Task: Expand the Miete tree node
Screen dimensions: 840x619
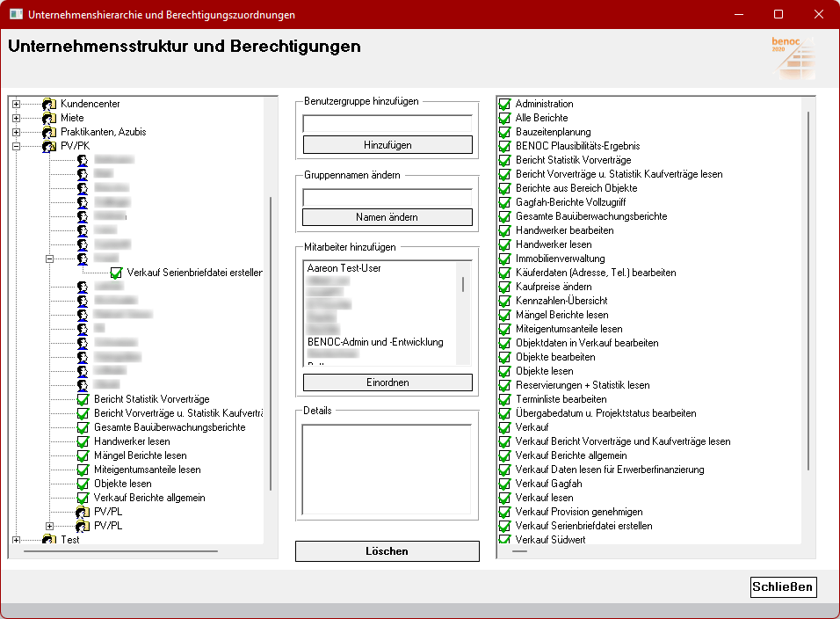Action: coord(16,118)
